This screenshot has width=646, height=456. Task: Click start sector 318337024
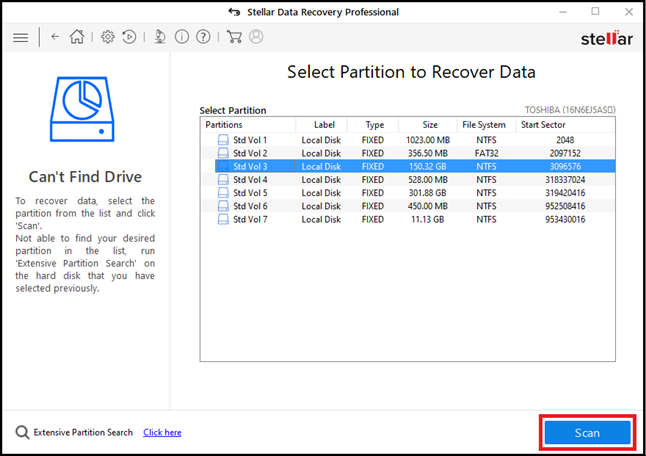coord(565,180)
